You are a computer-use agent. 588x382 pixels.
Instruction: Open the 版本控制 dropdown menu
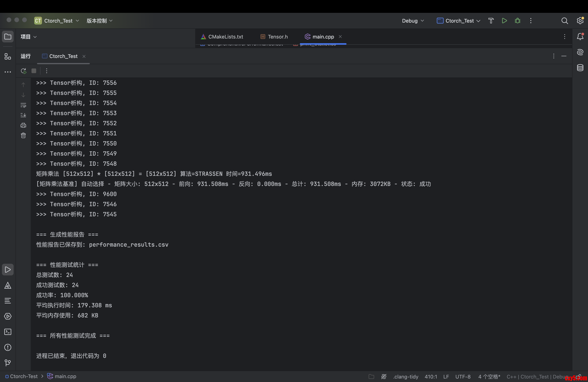(x=99, y=21)
